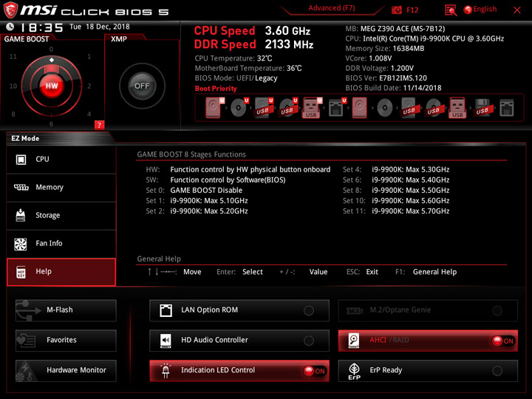Enable HD Audio Controller
Screen dimensions: 532x399
[x=239, y=341]
